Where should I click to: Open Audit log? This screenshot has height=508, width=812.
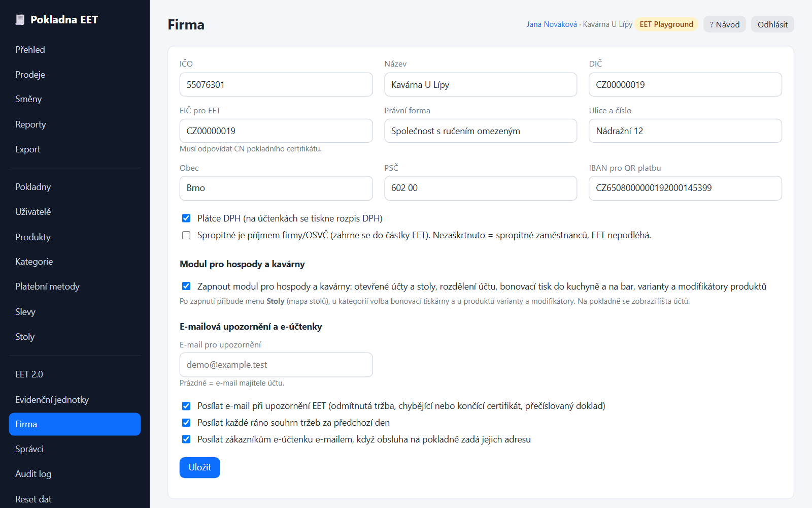(x=75, y=474)
